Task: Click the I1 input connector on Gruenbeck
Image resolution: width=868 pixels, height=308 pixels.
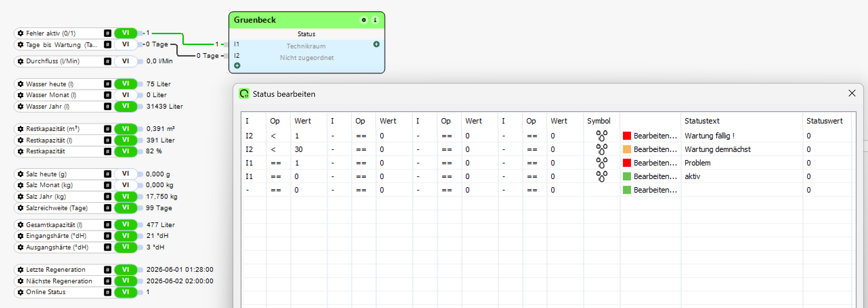Action: click(x=226, y=44)
